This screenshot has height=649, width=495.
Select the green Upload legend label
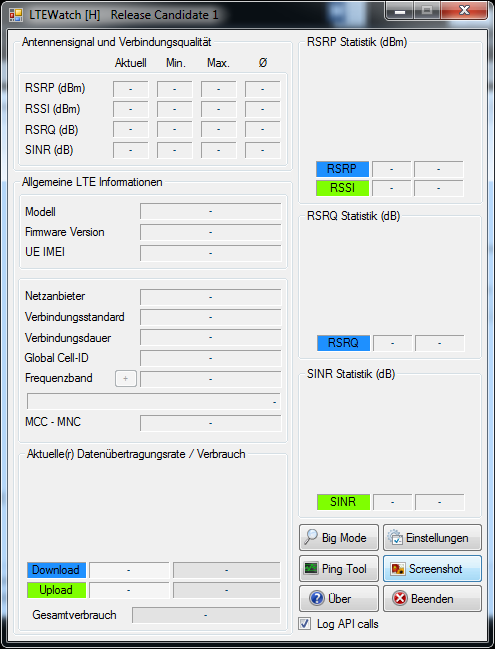(x=56, y=590)
